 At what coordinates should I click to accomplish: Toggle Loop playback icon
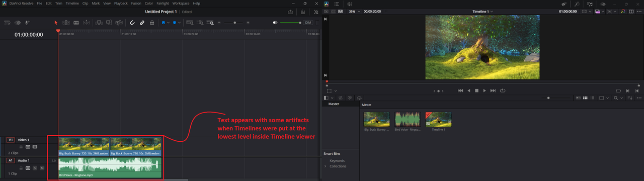click(x=502, y=90)
